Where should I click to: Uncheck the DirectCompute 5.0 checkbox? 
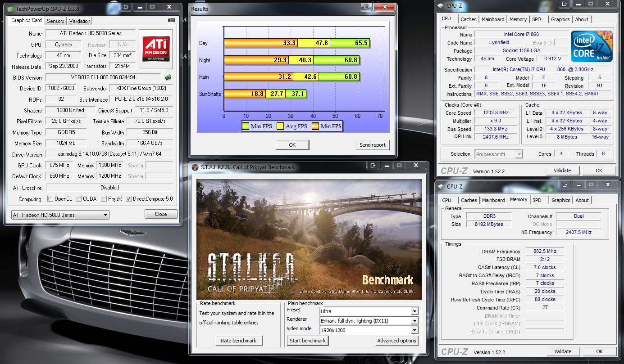tap(129, 199)
